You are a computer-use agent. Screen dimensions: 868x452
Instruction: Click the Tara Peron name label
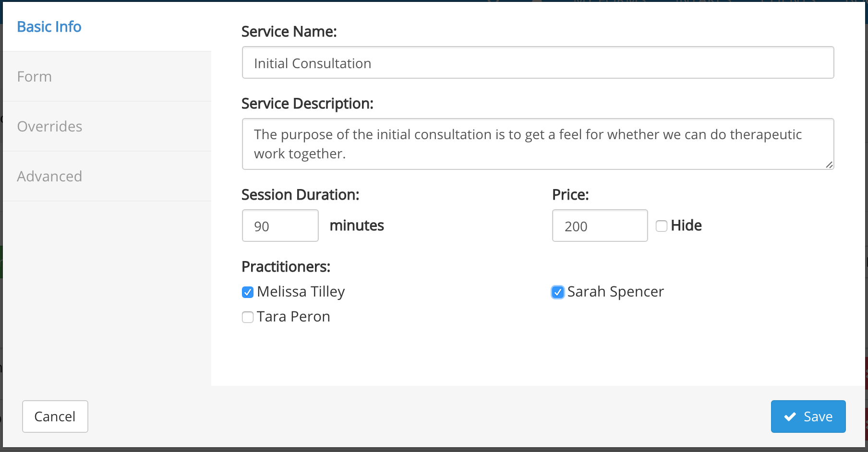pos(293,317)
